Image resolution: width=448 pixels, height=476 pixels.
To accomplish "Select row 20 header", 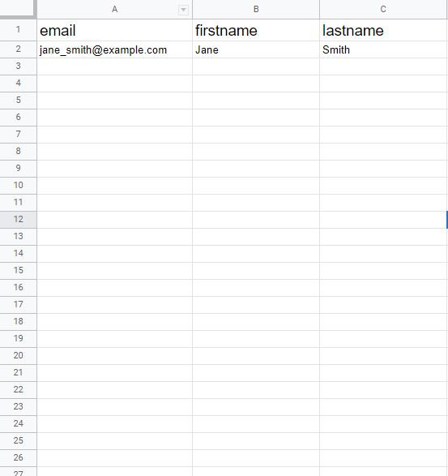I will point(18,356).
